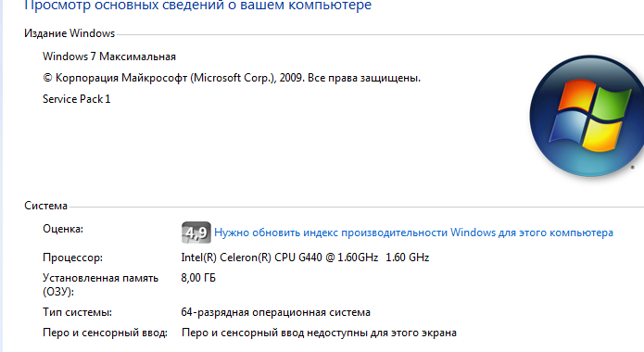This screenshot has height=352, width=644.
Task: Click the Windows 7 logo orb
Action: pos(587,116)
